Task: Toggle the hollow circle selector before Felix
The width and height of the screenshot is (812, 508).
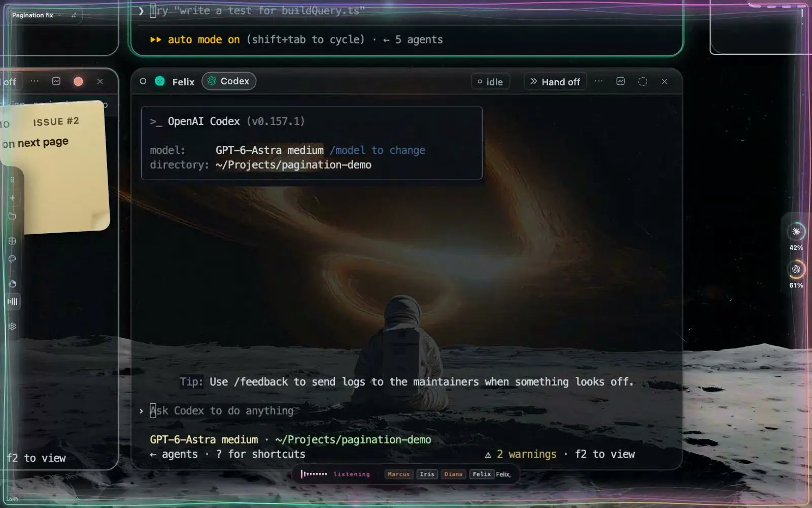Action: click(143, 81)
